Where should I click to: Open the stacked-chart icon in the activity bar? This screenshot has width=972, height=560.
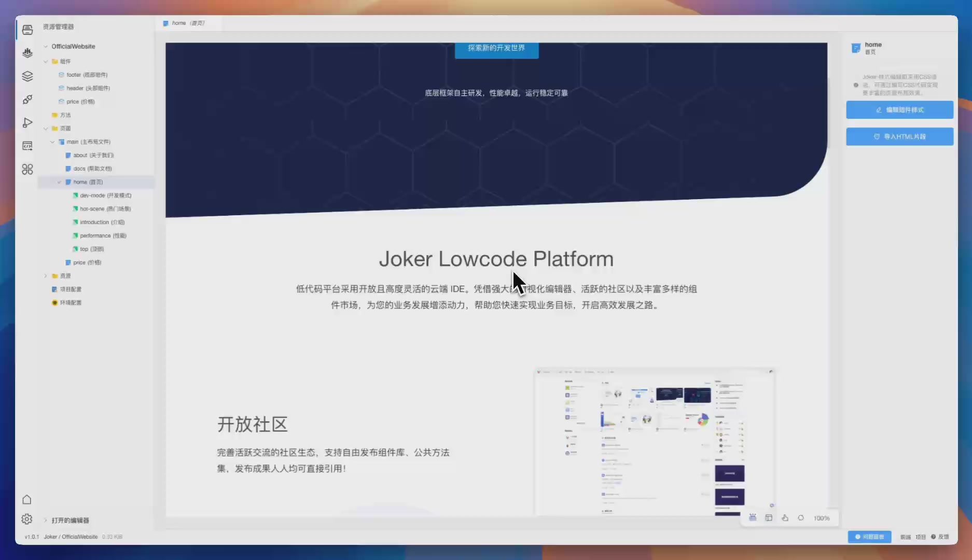tap(27, 52)
